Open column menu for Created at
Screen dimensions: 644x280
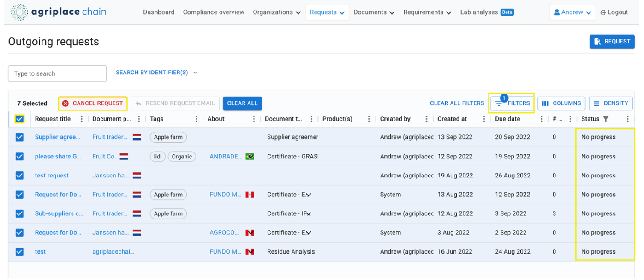[484, 119]
